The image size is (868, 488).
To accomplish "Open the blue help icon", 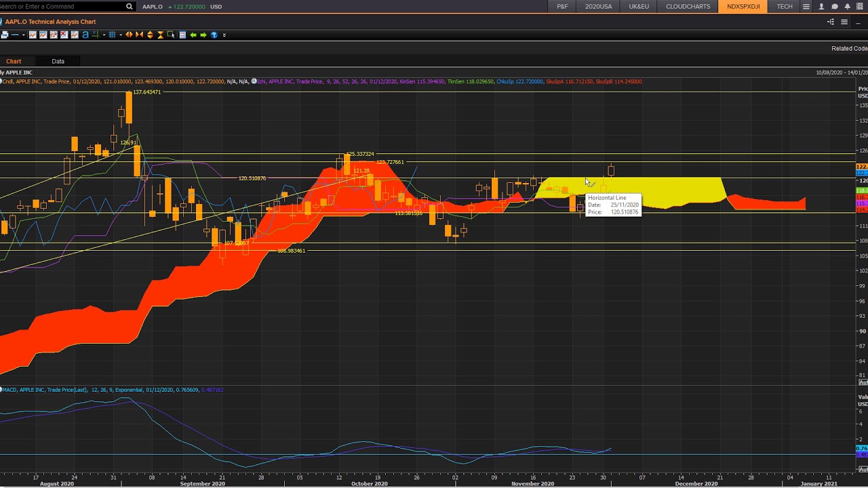I will [214, 35].
